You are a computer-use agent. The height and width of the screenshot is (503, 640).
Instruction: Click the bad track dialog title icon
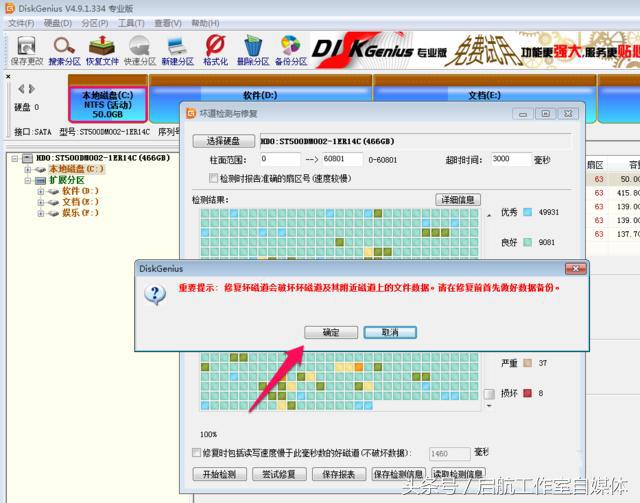pos(191,113)
